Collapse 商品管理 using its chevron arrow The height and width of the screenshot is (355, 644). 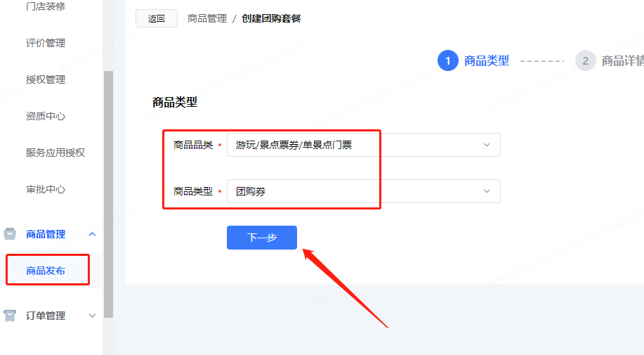point(92,234)
